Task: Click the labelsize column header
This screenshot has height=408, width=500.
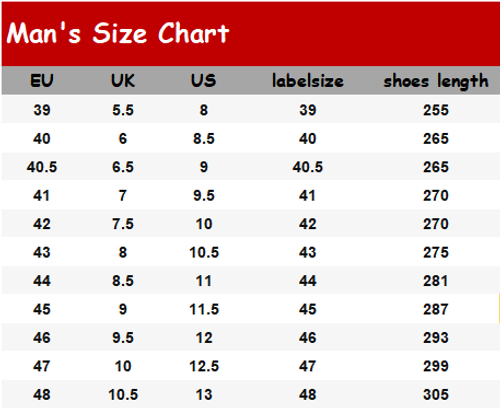Action: tap(308, 81)
